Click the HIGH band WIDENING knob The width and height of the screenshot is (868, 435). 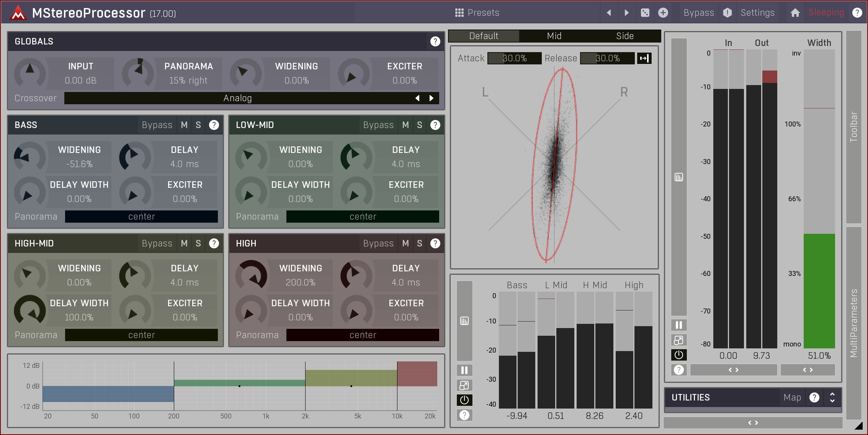pos(251,275)
